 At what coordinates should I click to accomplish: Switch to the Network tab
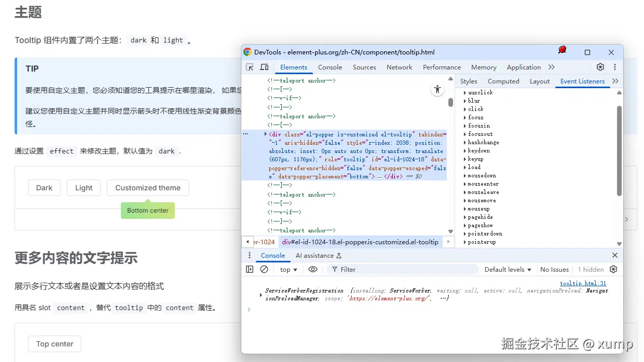tap(399, 67)
